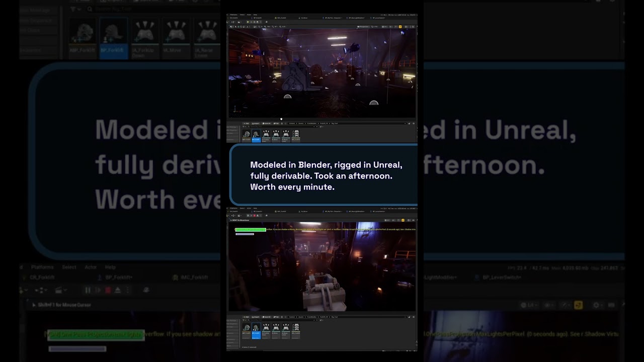Click yellow highlighted icon in lower viewport toolbar
644x362 pixels.
point(404,220)
